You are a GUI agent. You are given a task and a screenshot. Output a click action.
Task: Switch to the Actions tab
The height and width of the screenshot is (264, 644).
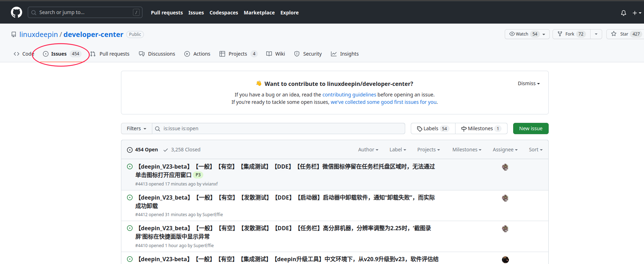(x=197, y=54)
